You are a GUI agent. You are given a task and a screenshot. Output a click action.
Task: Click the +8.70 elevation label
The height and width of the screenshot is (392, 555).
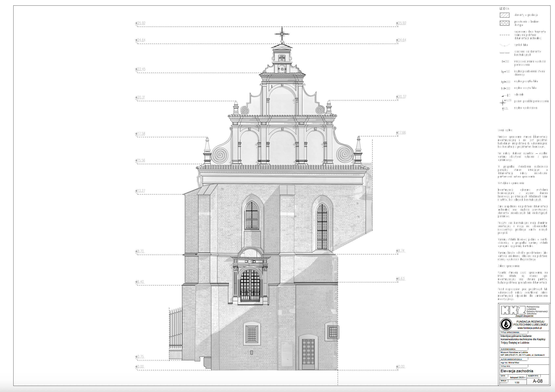(x=140, y=252)
